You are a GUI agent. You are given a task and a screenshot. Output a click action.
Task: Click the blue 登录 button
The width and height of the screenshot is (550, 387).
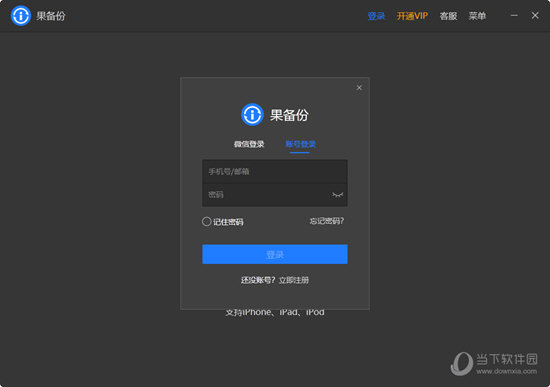[x=275, y=254]
